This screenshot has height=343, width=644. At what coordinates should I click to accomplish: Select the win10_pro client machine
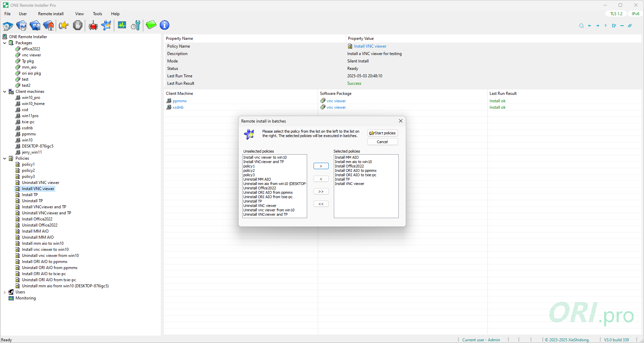(31, 98)
